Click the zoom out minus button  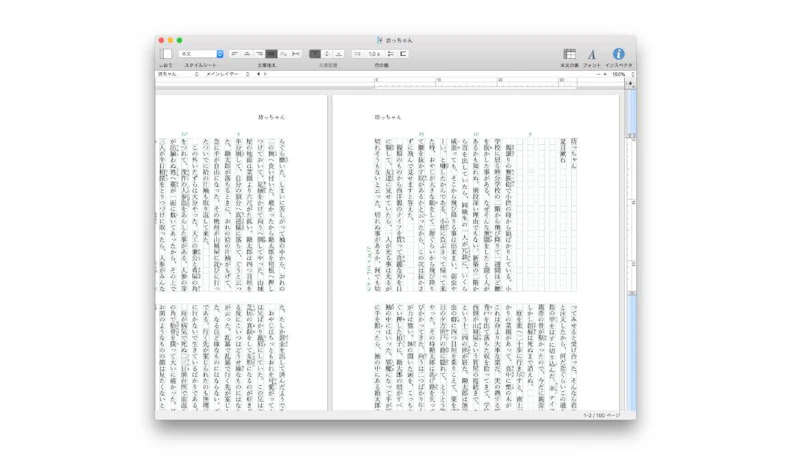pos(598,74)
